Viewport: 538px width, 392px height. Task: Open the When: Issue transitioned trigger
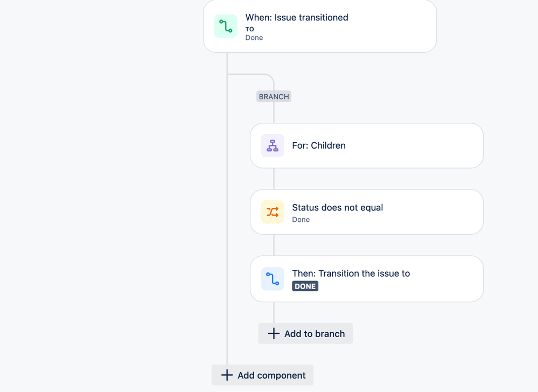320,26
